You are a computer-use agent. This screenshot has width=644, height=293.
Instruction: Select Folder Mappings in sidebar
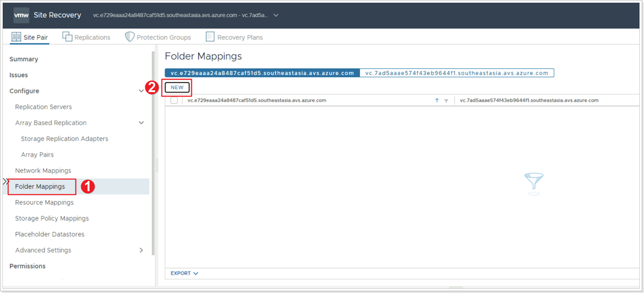coord(40,186)
